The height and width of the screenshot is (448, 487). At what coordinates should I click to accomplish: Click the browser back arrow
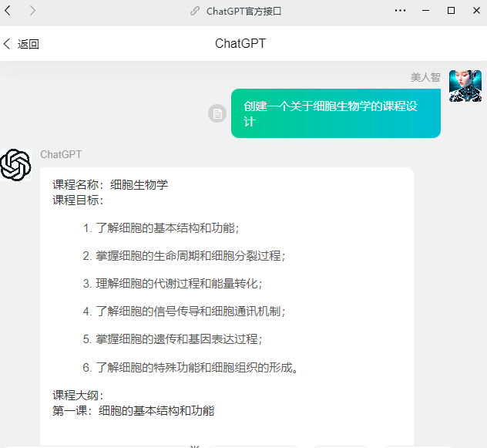coord(8,11)
